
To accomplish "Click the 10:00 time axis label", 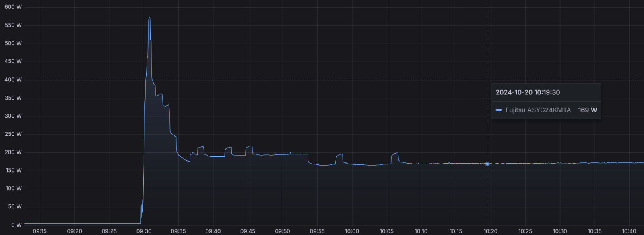I will tap(352, 231).
